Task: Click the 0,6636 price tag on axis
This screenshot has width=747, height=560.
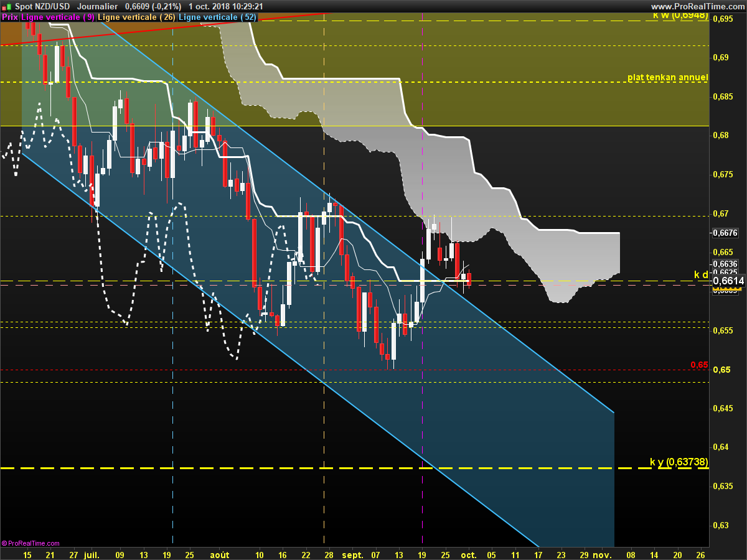Action: pos(725,264)
